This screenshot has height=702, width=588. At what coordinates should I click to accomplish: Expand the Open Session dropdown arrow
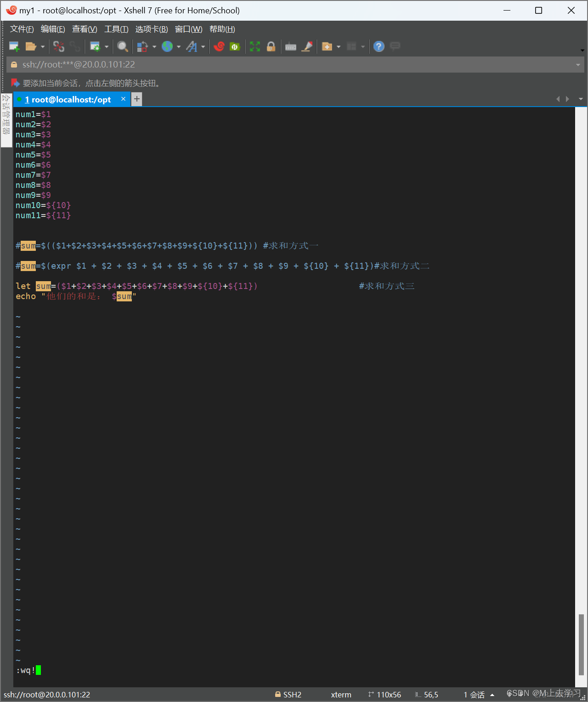click(x=43, y=46)
